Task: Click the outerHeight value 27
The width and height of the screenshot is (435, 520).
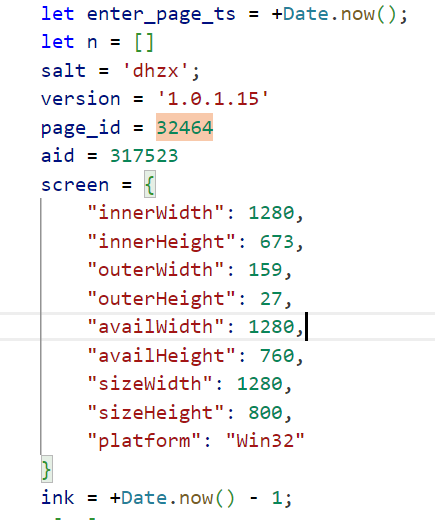Action: [x=271, y=298]
